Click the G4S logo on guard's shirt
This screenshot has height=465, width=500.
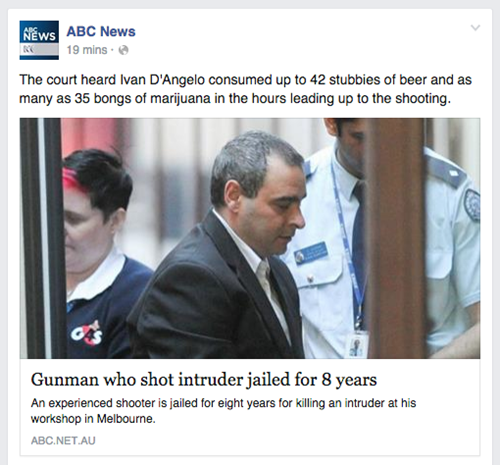click(86, 333)
